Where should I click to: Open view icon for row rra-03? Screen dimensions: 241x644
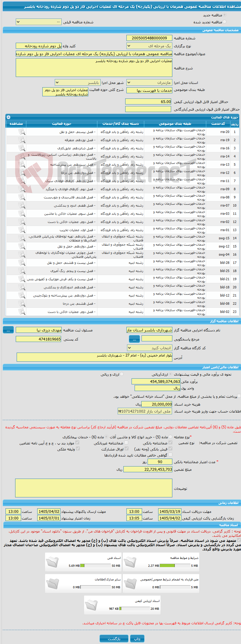coord(22,214)
